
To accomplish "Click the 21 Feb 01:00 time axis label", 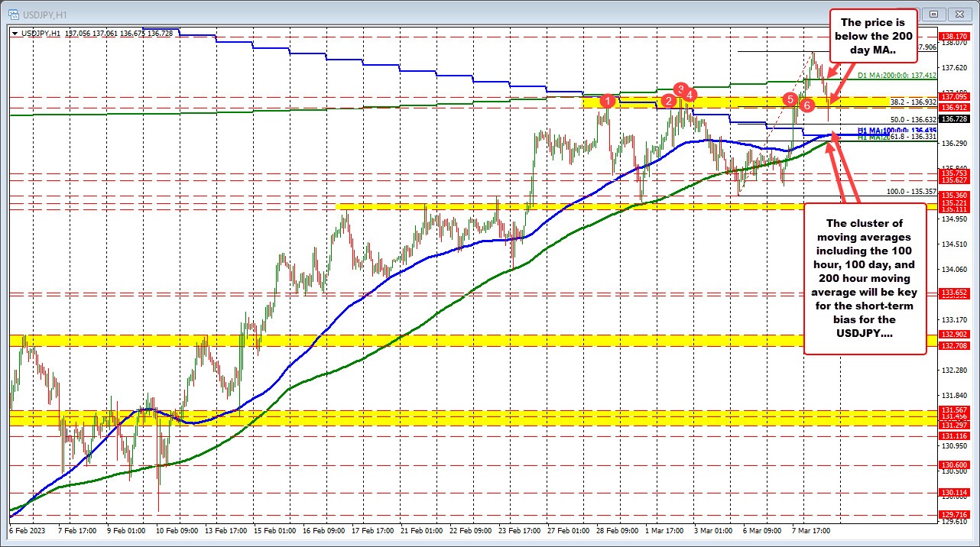I will (x=421, y=529).
